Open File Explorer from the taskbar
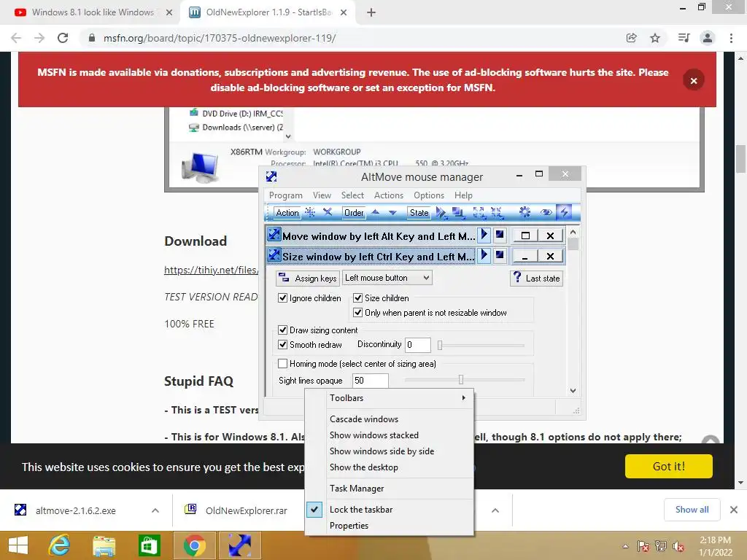The image size is (747, 560). [104, 545]
